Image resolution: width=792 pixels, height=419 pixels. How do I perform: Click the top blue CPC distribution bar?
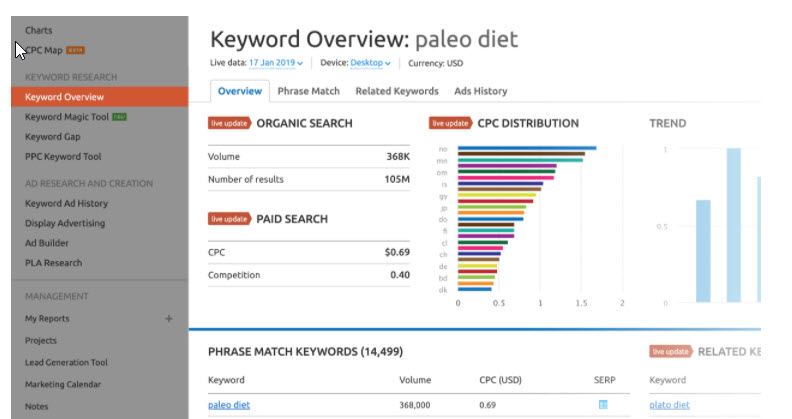[526, 148]
